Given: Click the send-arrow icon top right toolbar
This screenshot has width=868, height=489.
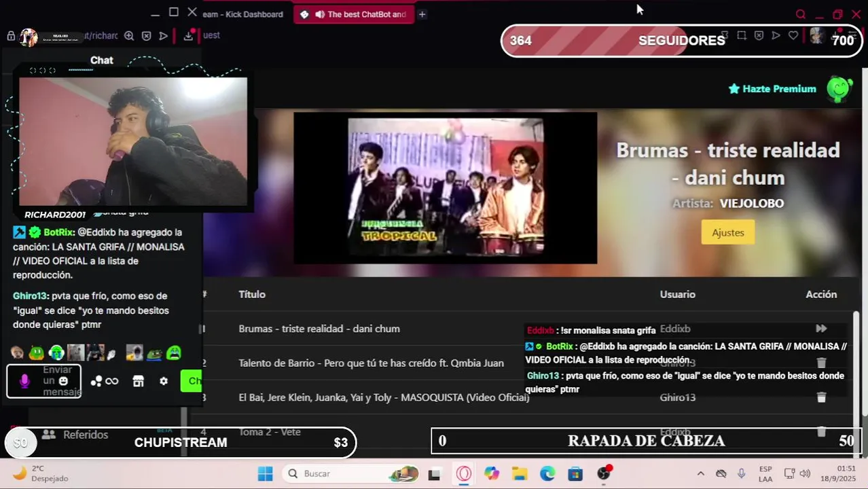Looking at the screenshot, I should pos(776,35).
